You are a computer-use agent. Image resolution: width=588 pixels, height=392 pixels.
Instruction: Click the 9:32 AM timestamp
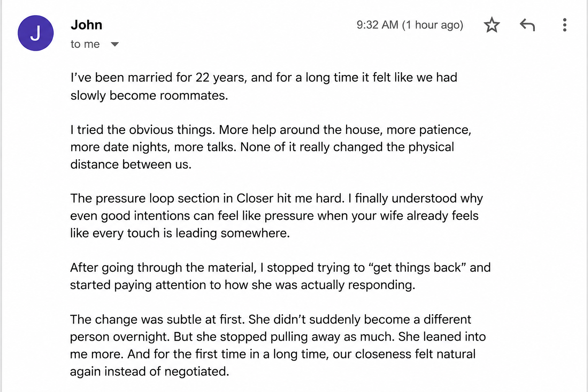(x=410, y=25)
